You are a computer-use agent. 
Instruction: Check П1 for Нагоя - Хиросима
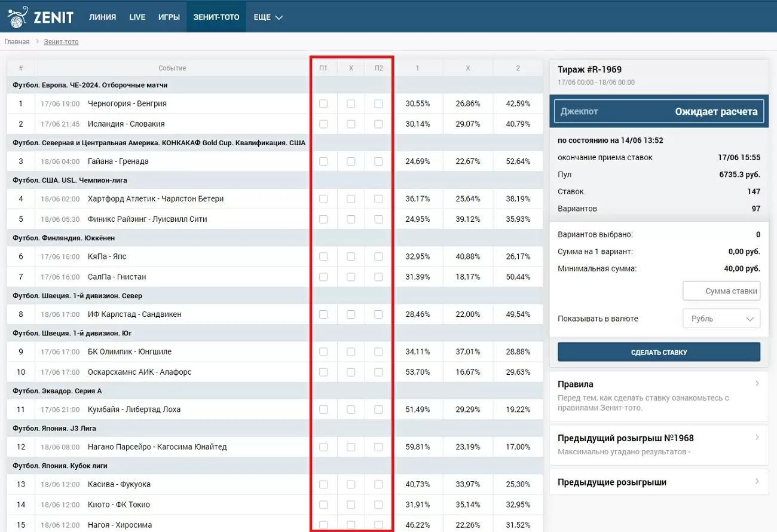tap(323, 525)
